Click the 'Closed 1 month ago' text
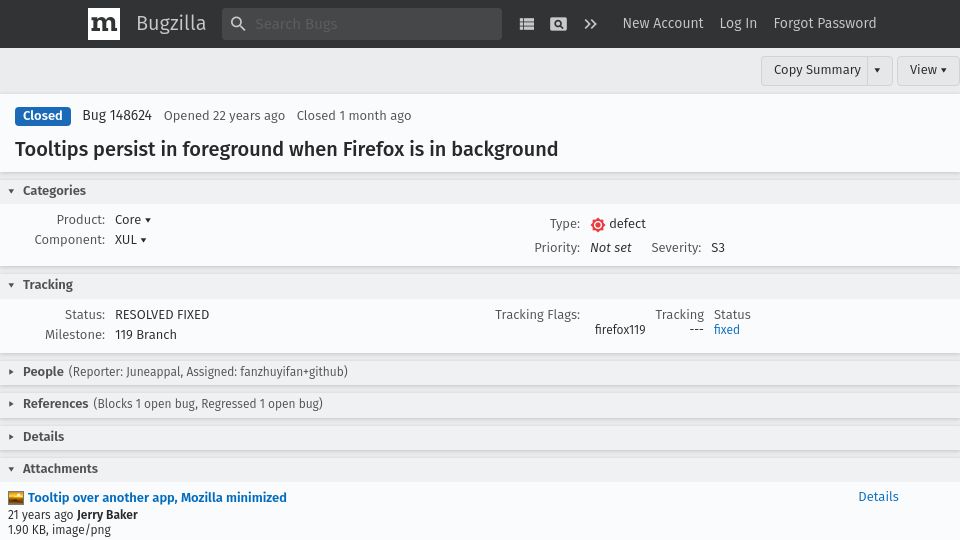The height and width of the screenshot is (540, 960). (x=354, y=116)
